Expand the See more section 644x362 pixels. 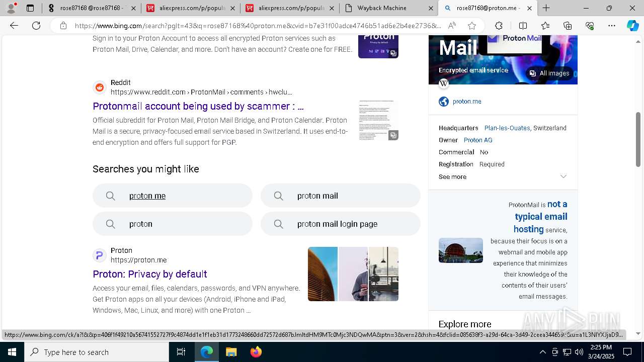(x=503, y=176)
